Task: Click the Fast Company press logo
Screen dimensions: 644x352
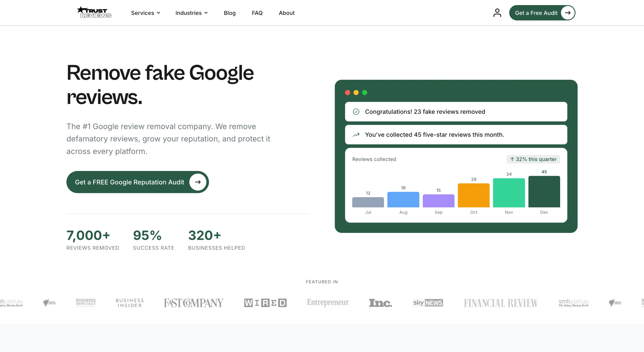Action: (x=193, y=303)
